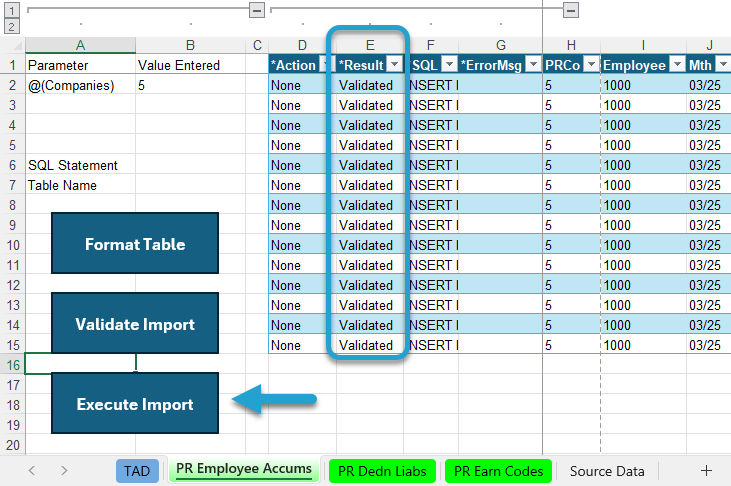Click 'Validated' in row 2
The width and height of the screenshot is (731, 486).
370,85
